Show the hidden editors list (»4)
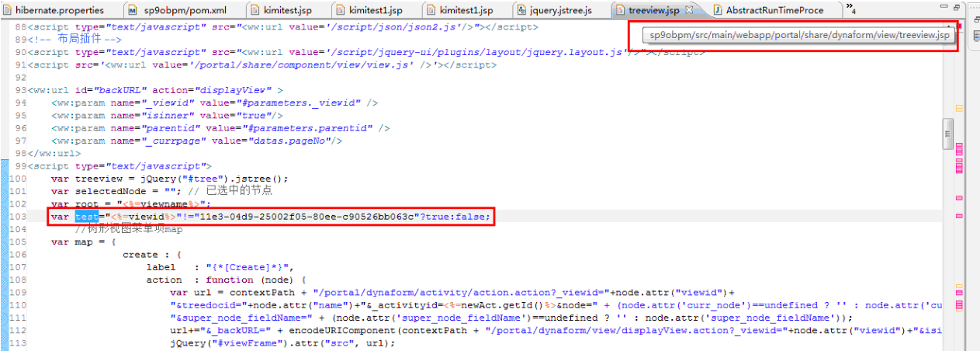The height and width of the screenshot is (351, 980). (x=851, y=9)
